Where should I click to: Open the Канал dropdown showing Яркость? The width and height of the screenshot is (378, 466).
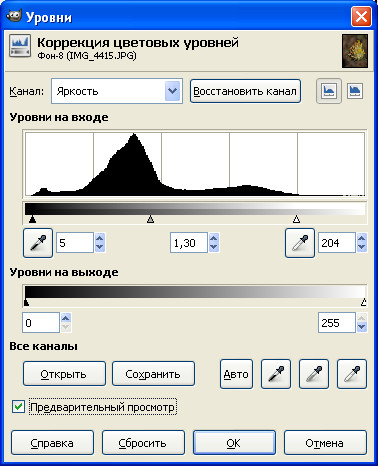117,91
